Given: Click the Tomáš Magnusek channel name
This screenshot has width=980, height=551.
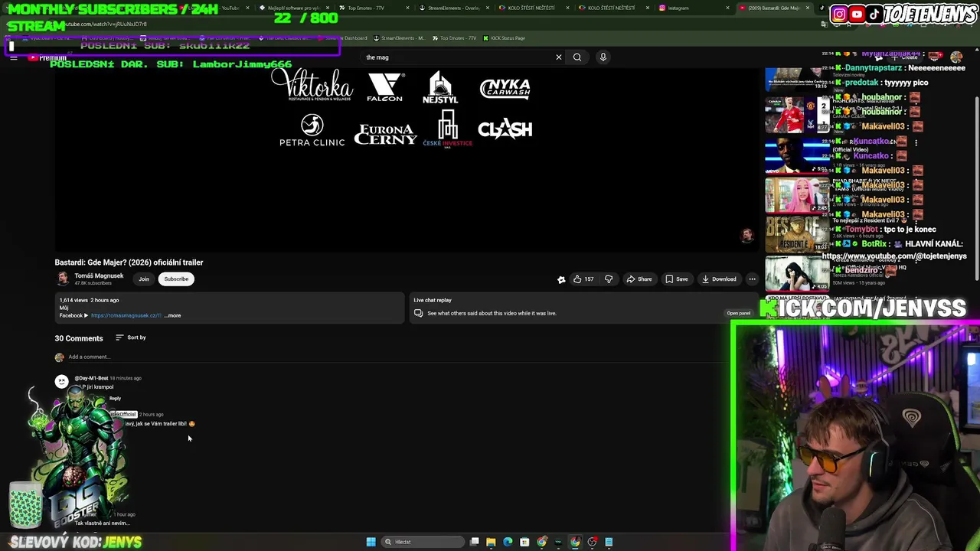Looking at the screenshot, I should (99, 275).
